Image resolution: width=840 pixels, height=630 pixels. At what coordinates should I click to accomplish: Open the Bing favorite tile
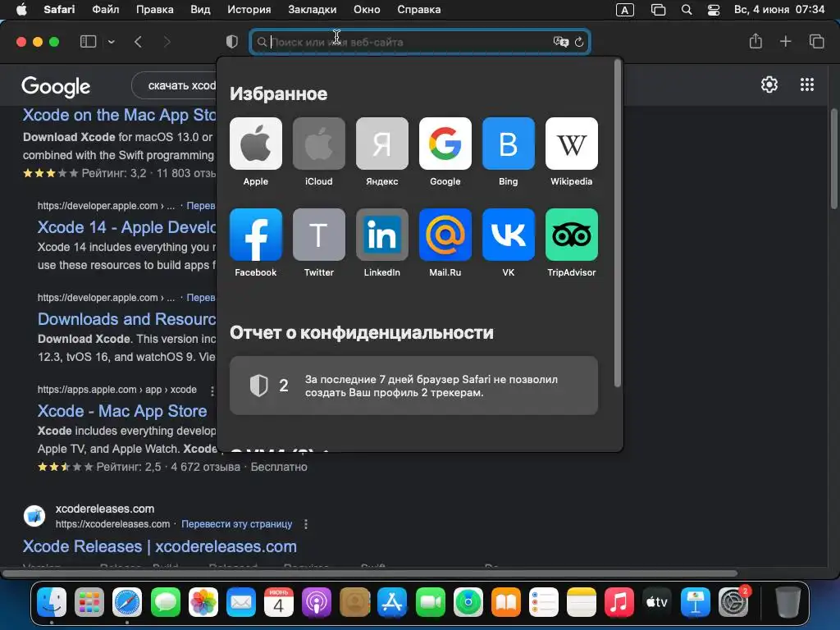(509, 144)
